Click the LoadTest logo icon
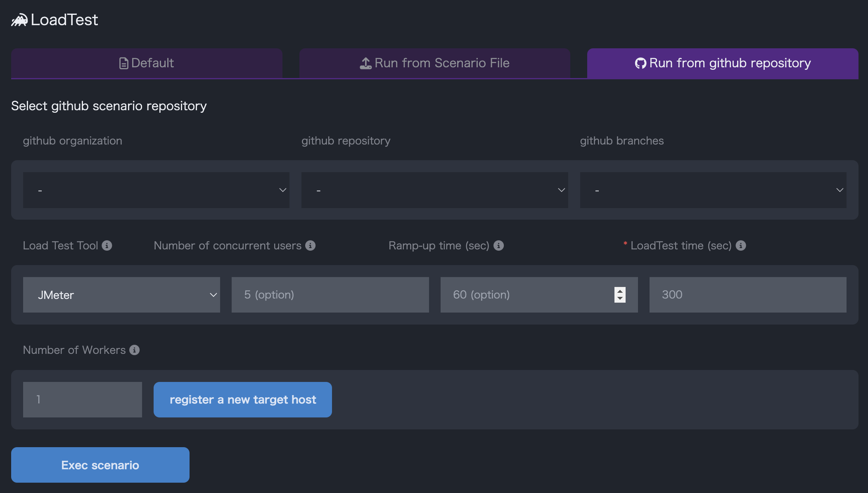 [x=19, y=20]
